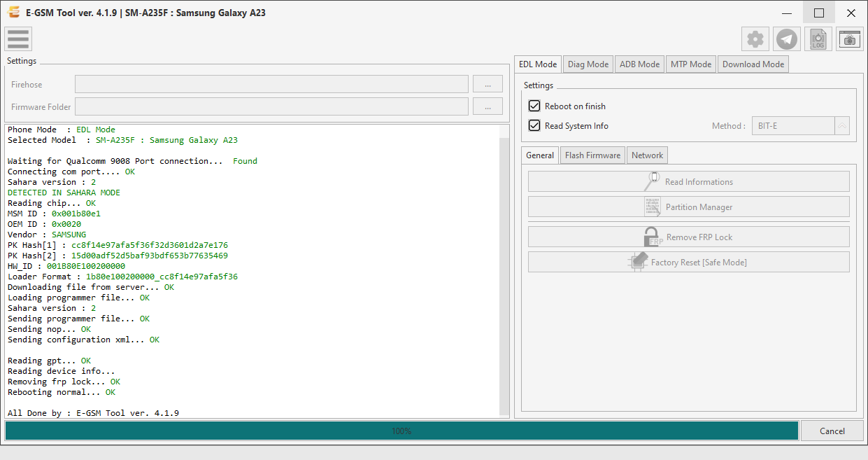Viewport: 868px width, 460px height.
Task: Select the Flash Firmware sub-tab
Action: pos(592,155)
